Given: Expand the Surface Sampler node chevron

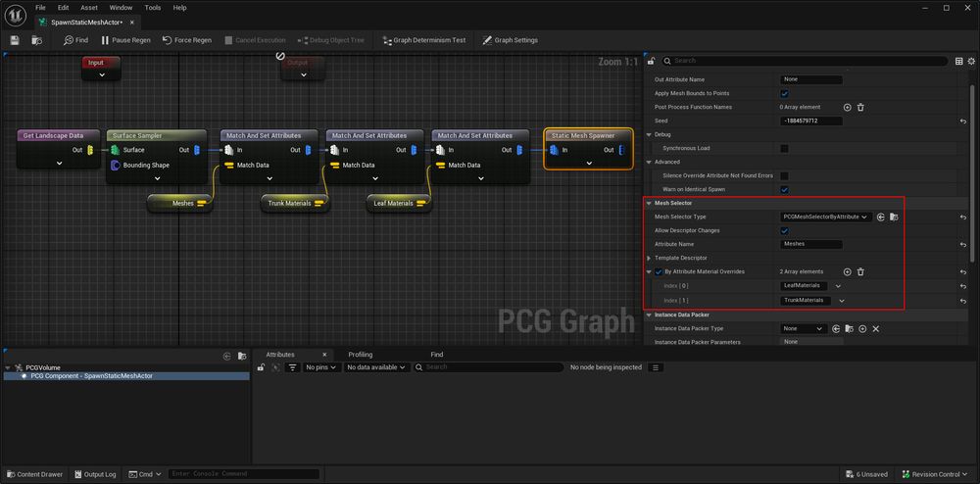Looking at the screenshot, I should 157,178.
